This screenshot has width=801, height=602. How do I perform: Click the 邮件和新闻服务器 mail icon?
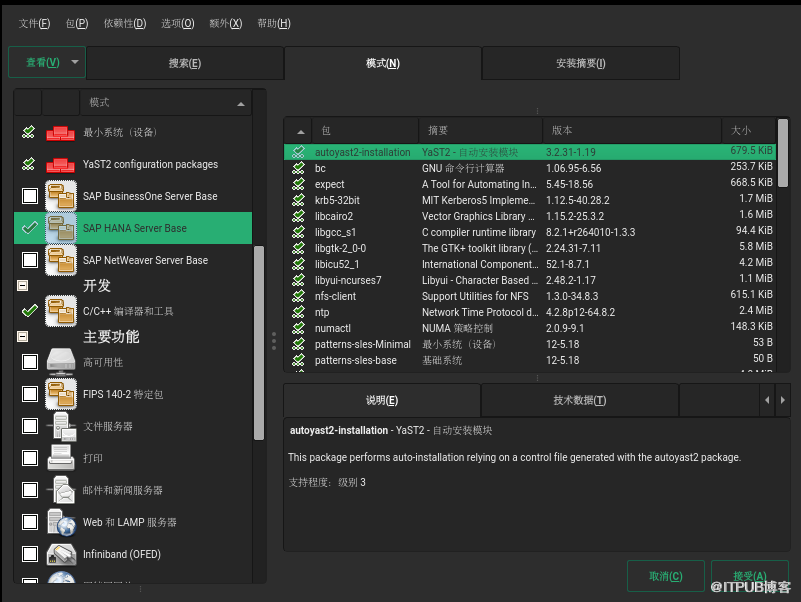(x=61, y=490)
